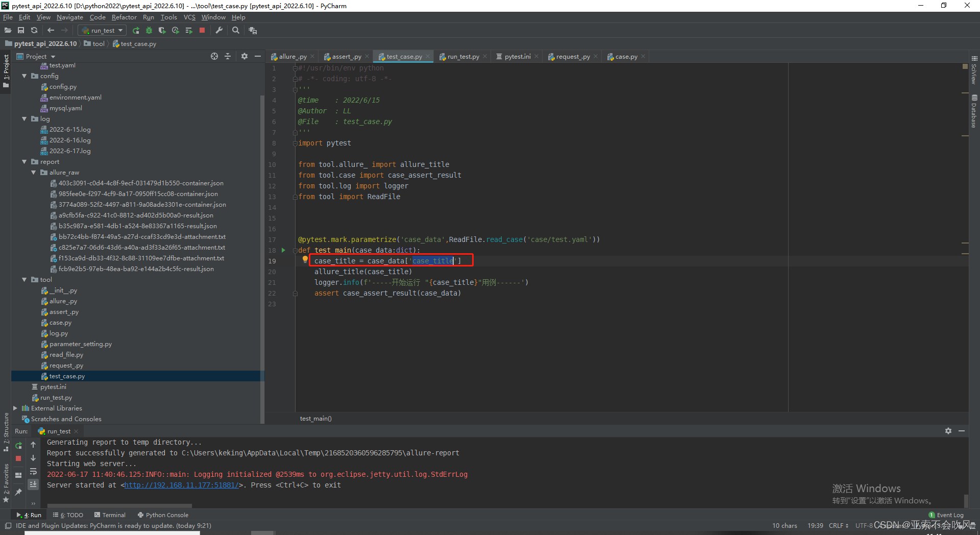Start debugging with the green bug icon

(x=149, y=31)
